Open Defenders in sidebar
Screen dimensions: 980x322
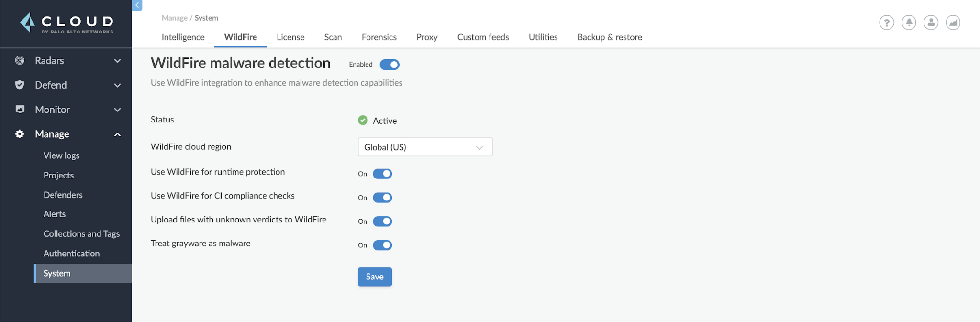[x=63, y=195]
